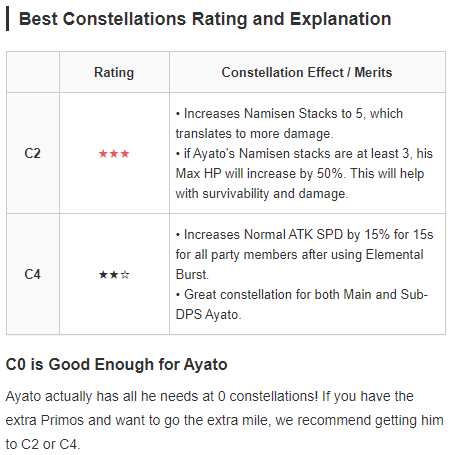The width and height of the screenshot is (450, 455).
Task: Click the first red star in C2 rating
Action: [x=103, y=154]
